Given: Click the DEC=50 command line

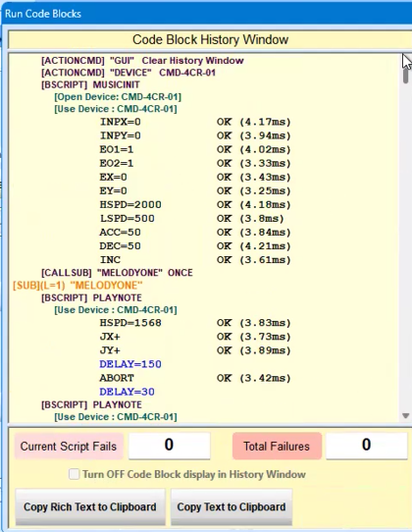Looking at the screenshot, I should click(195, 246).
